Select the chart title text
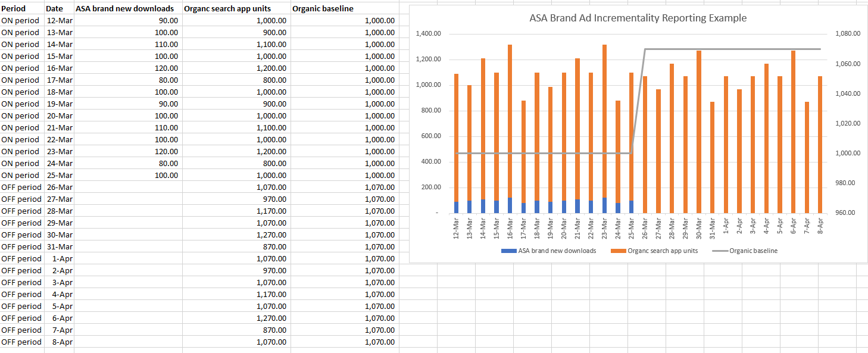The width and height of the screenshot is (868, 353). coord(638,18)
